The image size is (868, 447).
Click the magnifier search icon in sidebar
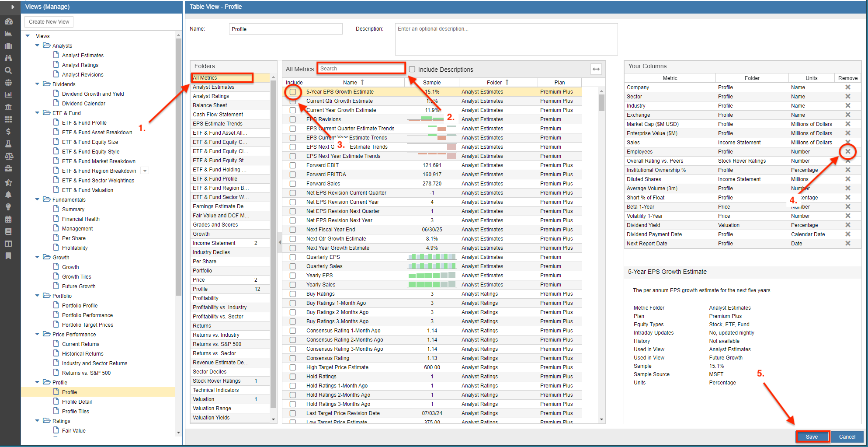pos(8,70)
